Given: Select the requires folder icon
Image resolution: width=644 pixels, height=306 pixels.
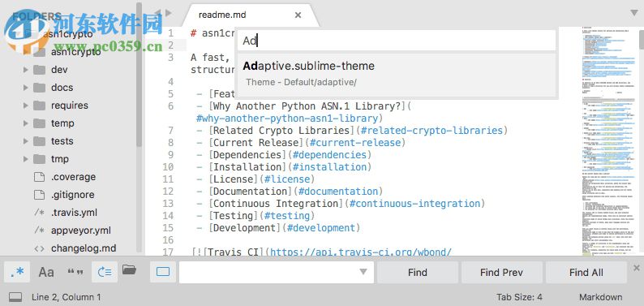Looking at the screenshot, I should point(39,106).
